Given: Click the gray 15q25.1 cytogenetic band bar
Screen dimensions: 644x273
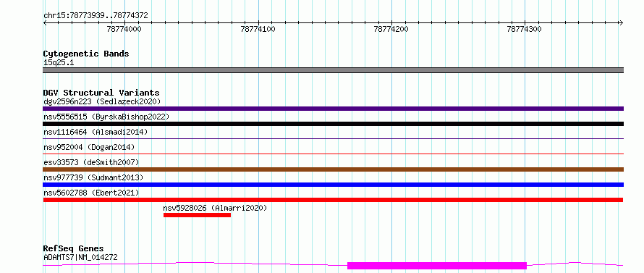Looking at the screenshot, I should 333,70.
